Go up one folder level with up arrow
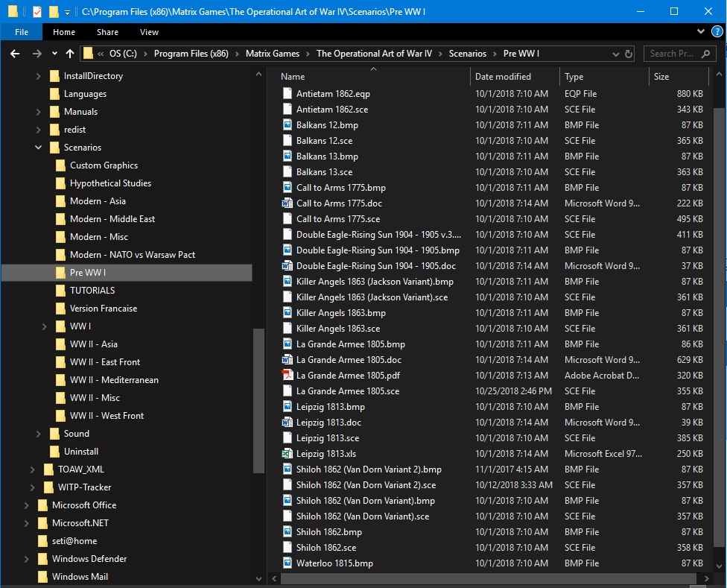 click(x=70, y=54)
